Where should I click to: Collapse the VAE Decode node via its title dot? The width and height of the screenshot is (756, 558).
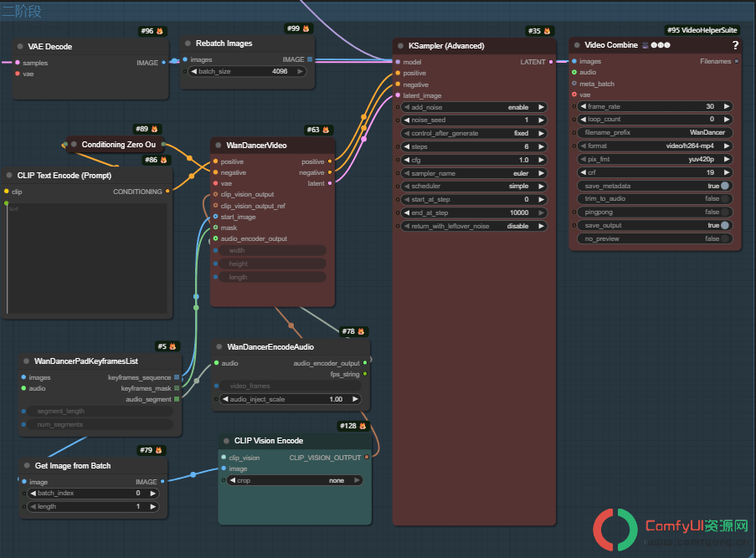coord(20,47)
